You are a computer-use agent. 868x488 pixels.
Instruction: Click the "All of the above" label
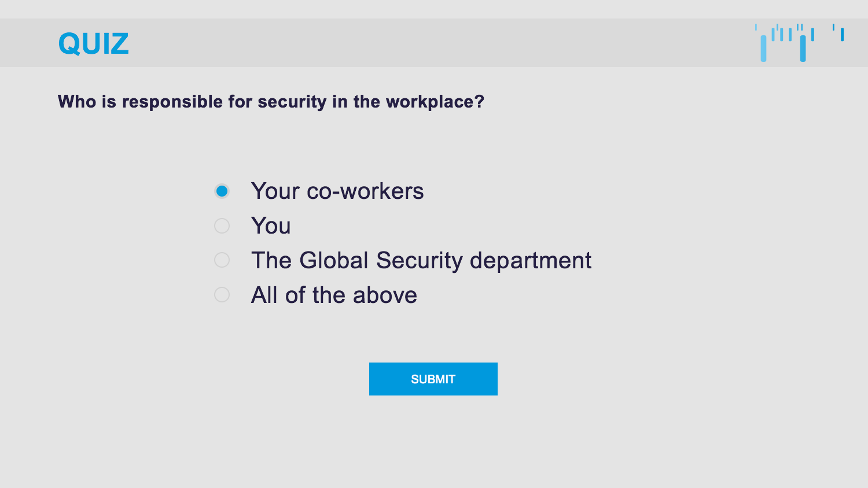[x=334, y=295]
